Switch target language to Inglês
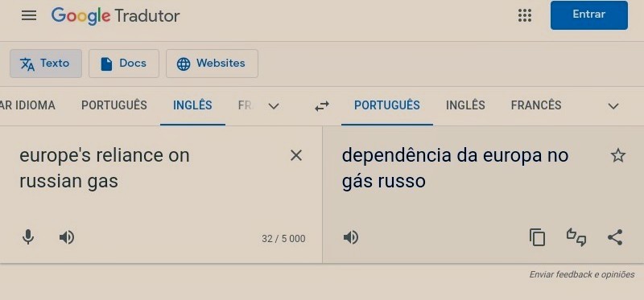The height and width of the screenshot is (300, 644). 465,105
